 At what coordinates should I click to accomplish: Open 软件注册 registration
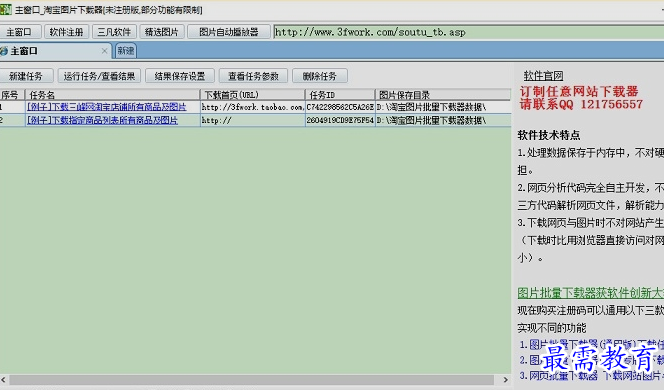coord(66,32)
